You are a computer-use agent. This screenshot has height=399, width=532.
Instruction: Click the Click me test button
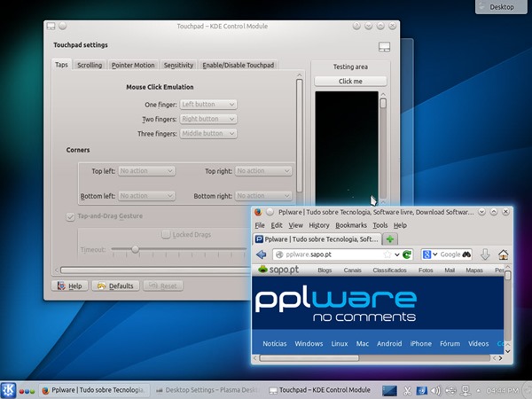point(350,82)
